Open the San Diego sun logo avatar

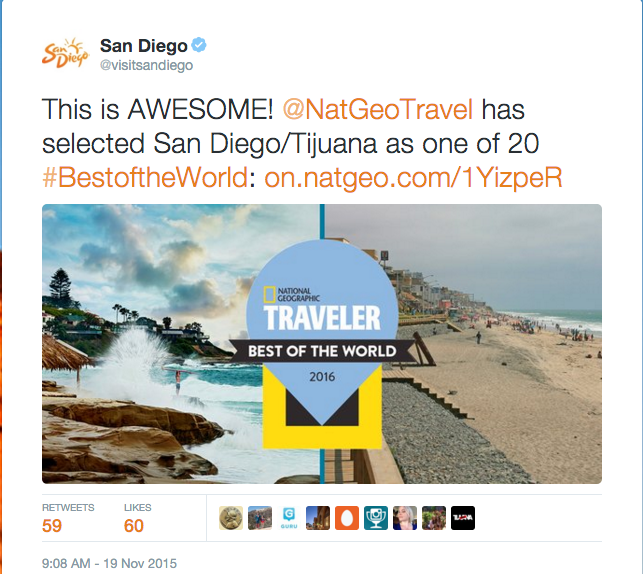click(66, 53)
